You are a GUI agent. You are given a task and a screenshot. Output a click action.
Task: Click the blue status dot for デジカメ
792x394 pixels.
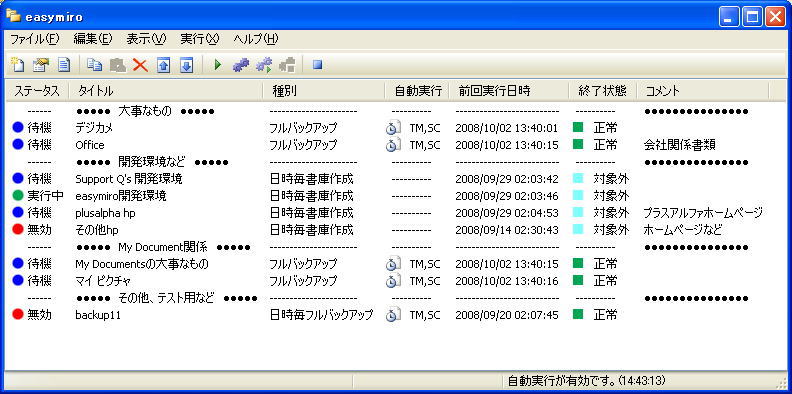coord(18,128)
